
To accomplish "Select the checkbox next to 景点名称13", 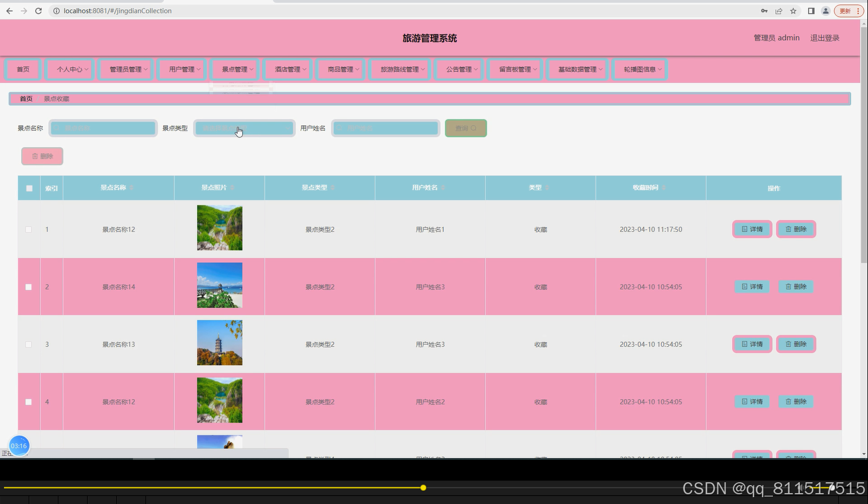I will pyautogui.click(x=29, y=344).
